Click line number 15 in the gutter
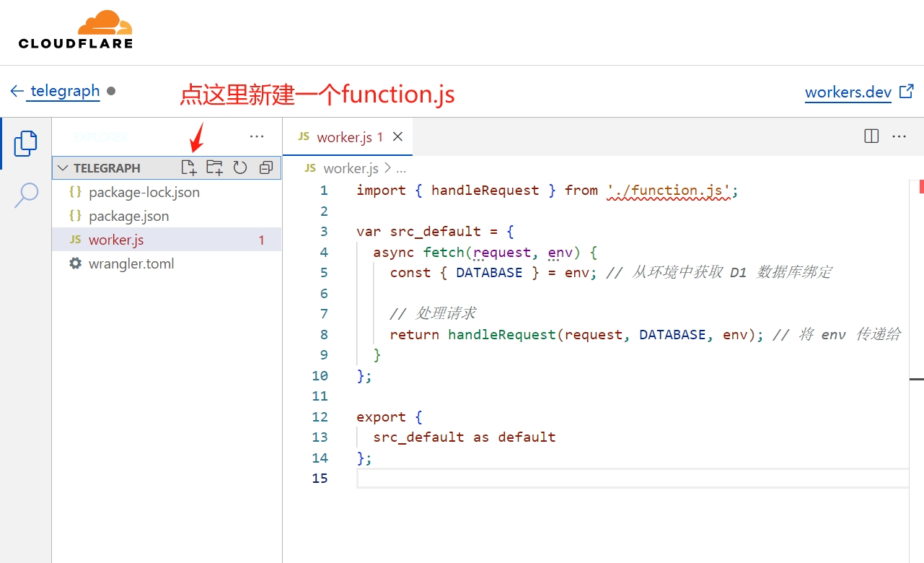 [320, 478]
